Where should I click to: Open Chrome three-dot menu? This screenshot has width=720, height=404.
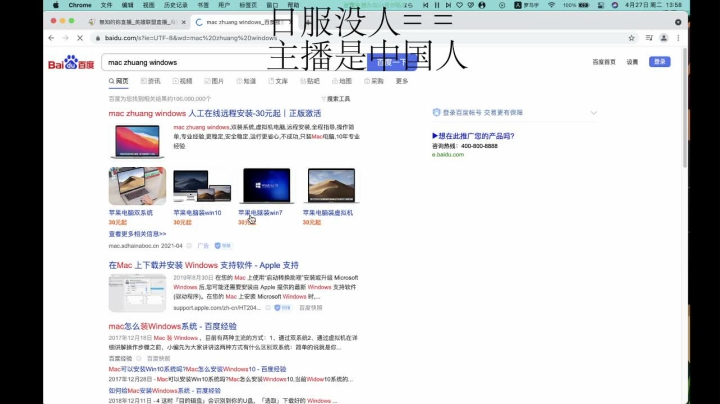pyautogui.click(x=678, y=38)
